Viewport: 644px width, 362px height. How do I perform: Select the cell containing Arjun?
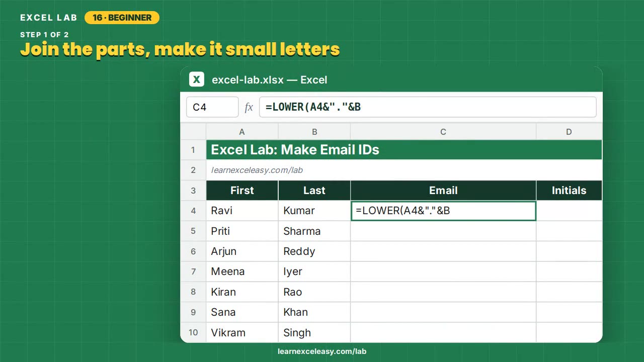[x=242, y=251]
